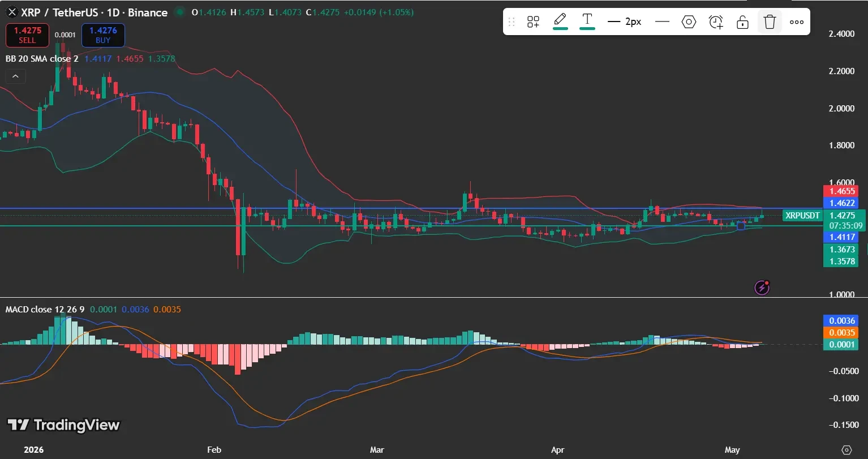
Task: Click the 0.0001 spread between SELL and BUY
Action: pyautogui.click(x=65, y=35)
